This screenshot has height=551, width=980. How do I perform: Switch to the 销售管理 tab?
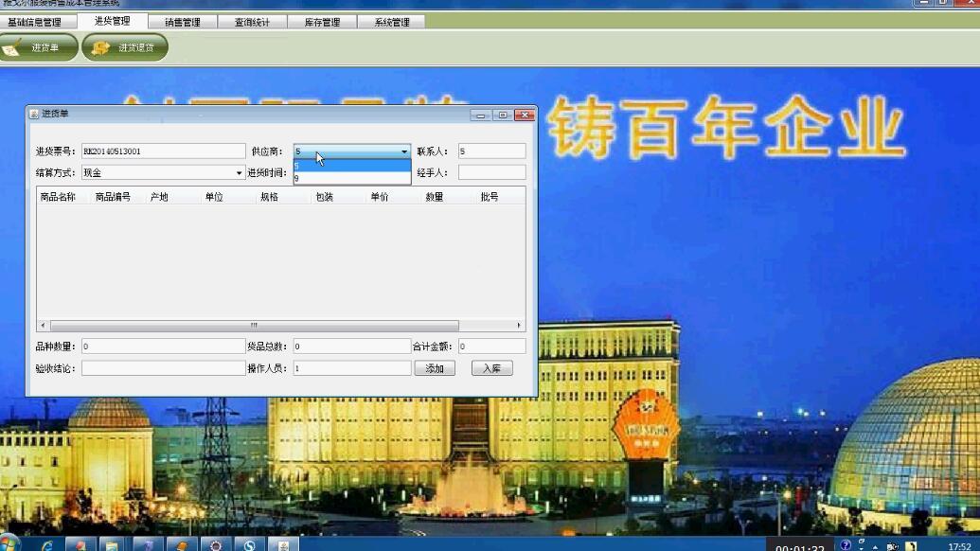[183, 22]
